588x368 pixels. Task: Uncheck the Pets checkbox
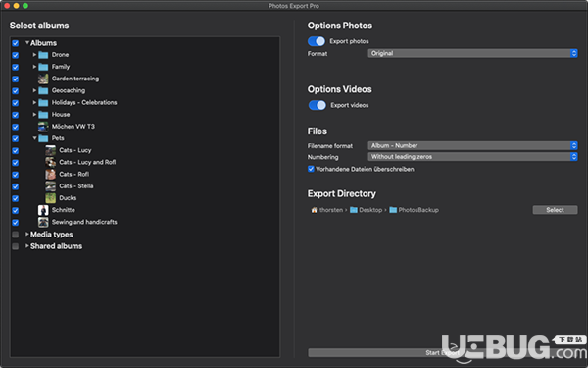point(16,139)
